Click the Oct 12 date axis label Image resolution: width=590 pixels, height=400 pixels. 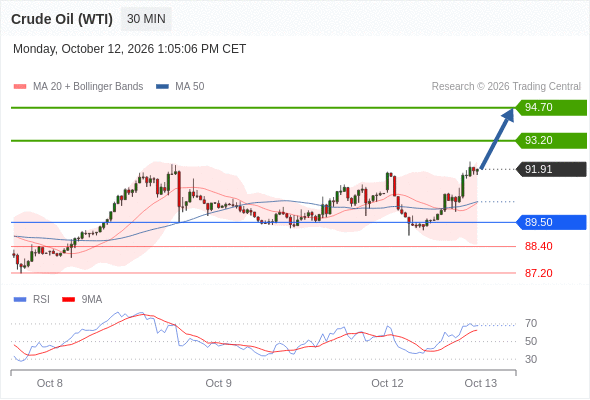(x=387, y=383)
